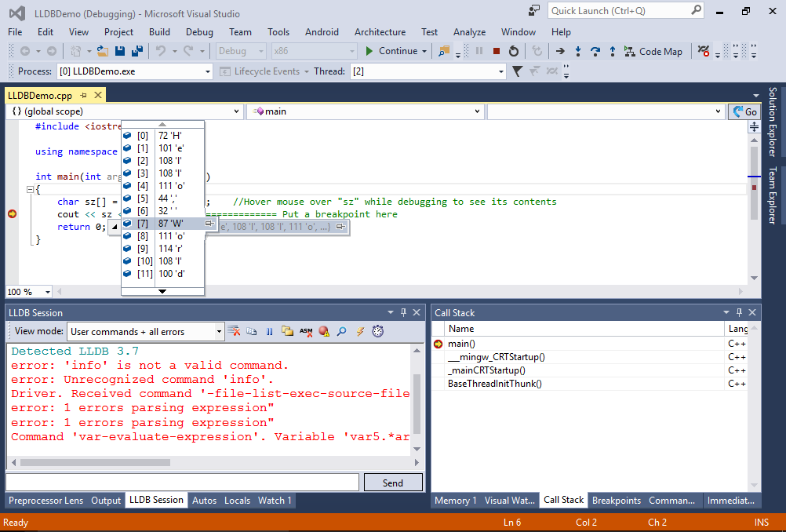Click the feedback icon beside Quick Launch
The height and width of the screenshot is (532, 786).
tap(534, 10)
